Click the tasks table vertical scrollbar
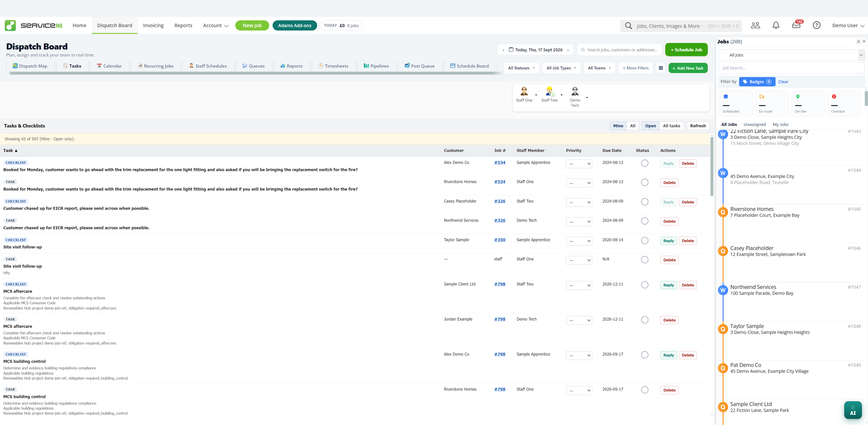Screen dimensions: 868x425 pos(712,166)
